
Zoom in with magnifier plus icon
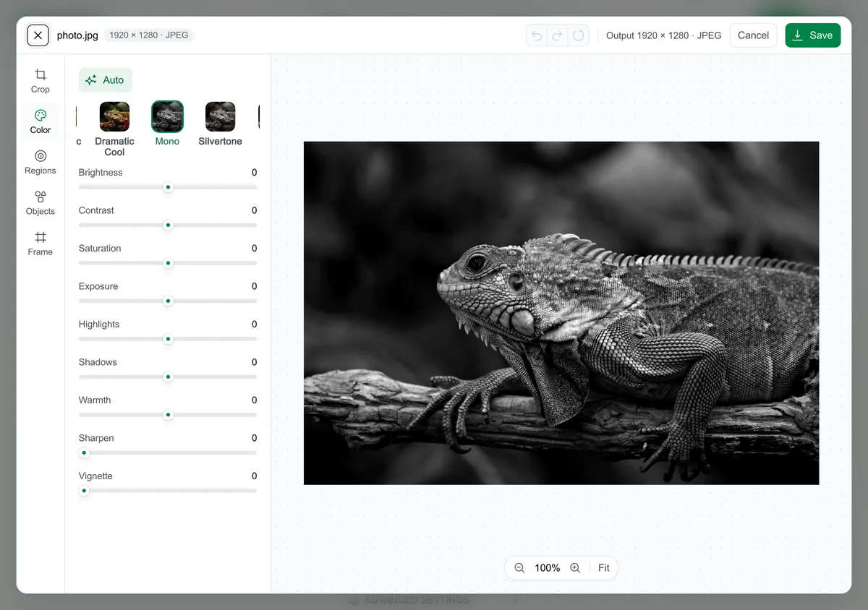[575, 568]
